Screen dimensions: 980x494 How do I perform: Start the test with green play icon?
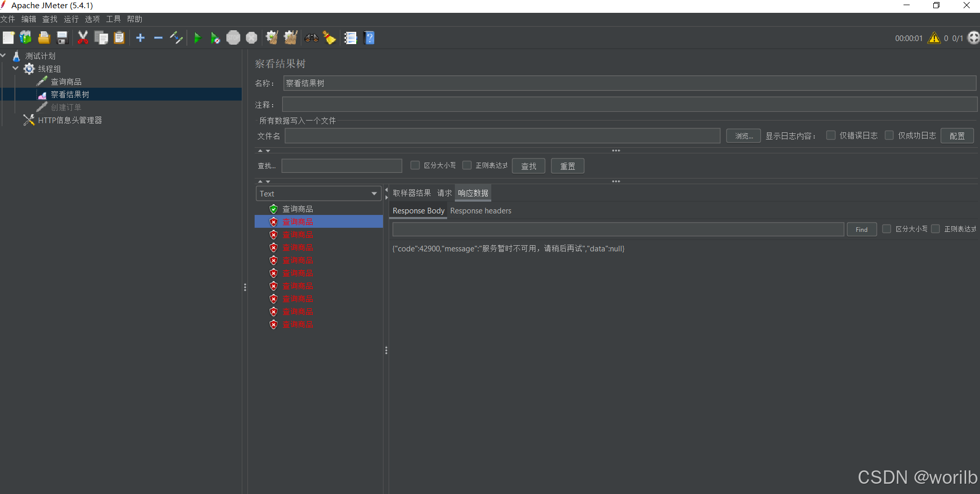(197, 38)
